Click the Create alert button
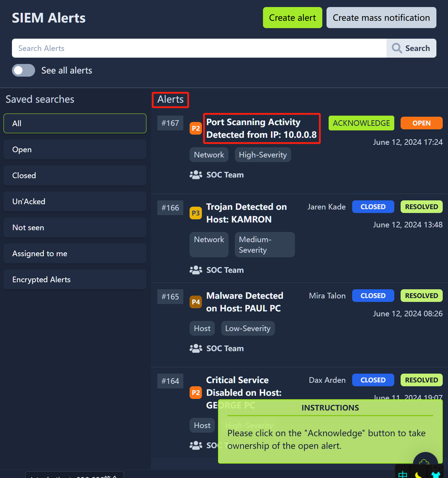448x478 pixels. coord(292,18)
